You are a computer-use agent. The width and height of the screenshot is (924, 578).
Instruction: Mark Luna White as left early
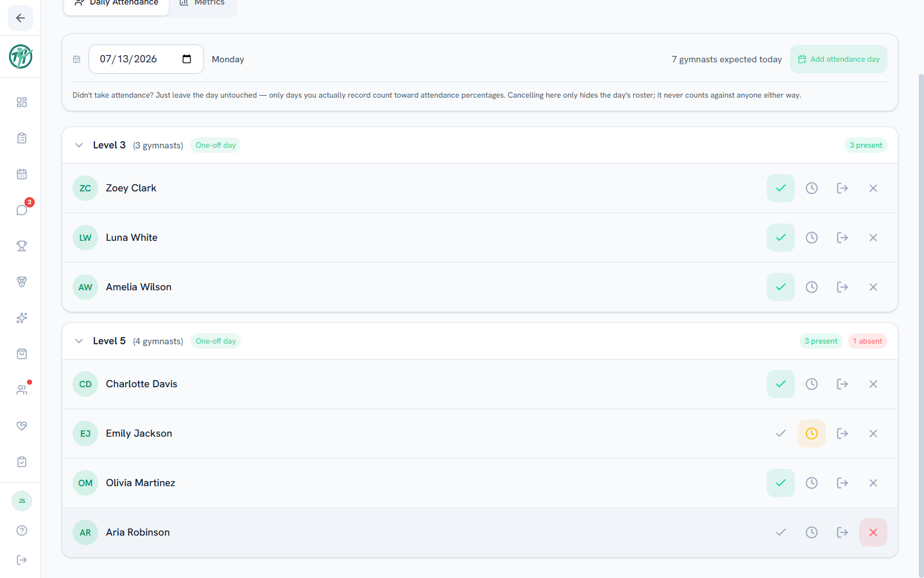click(843, 238)
